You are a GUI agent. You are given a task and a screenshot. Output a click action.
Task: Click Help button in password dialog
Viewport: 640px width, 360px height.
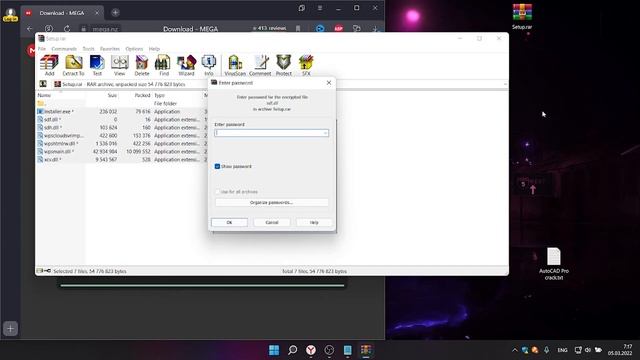tap(314, 222)
